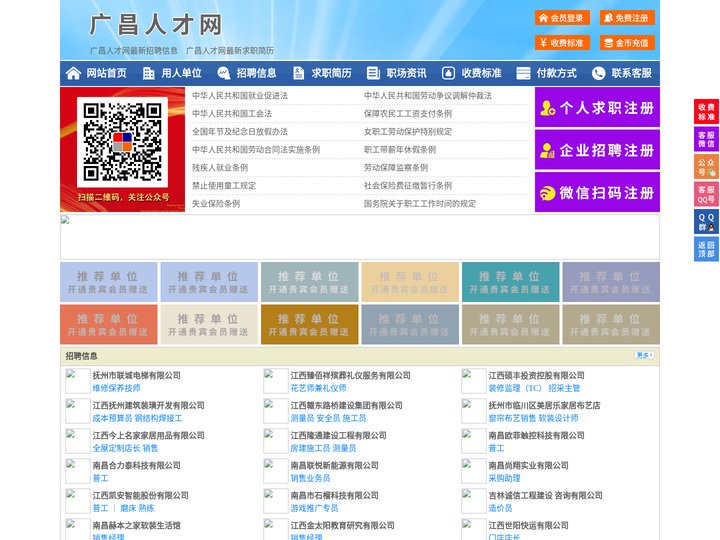Go to 用人单位 in the navigation bar
The width and height of the screenshot is (720, 540).
[181, 73]
